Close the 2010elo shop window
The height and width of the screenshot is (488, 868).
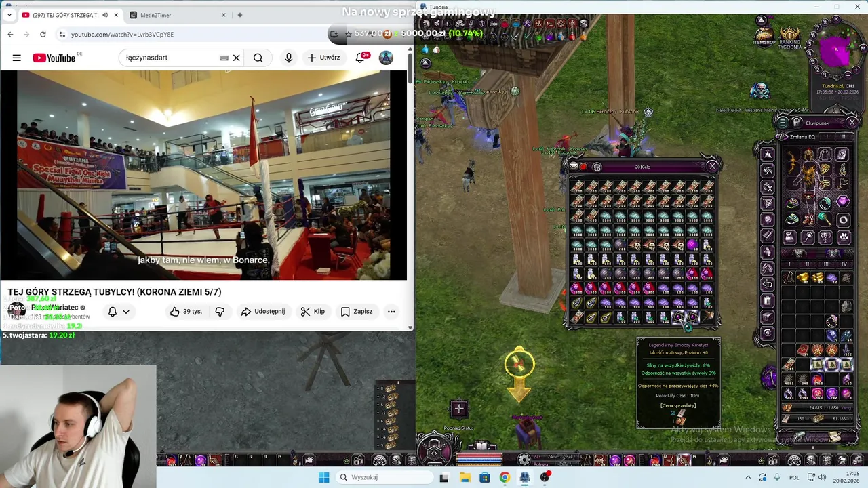[x=712, y=166]
